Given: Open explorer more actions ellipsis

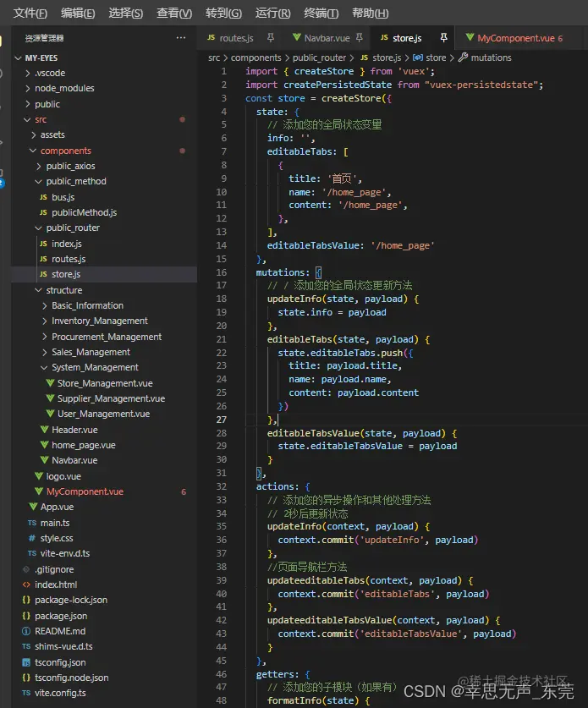Looking at the screenshot, I should point(181,38).
